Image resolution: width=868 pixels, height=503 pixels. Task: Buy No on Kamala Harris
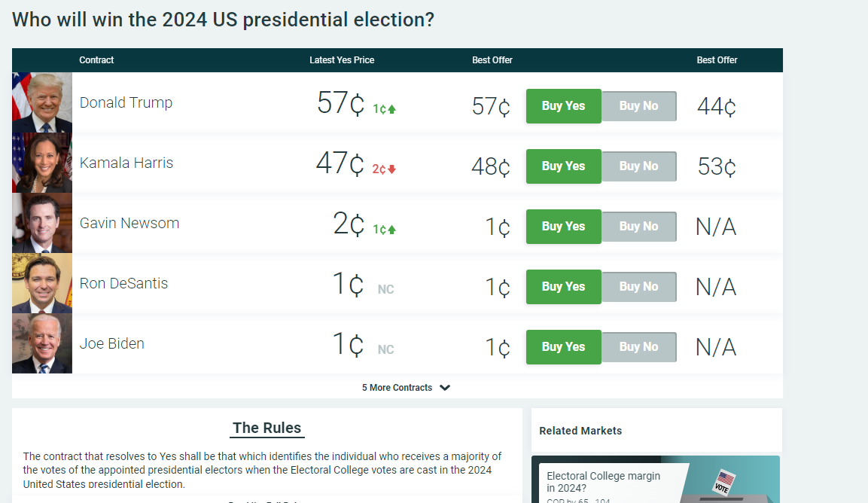638,166
